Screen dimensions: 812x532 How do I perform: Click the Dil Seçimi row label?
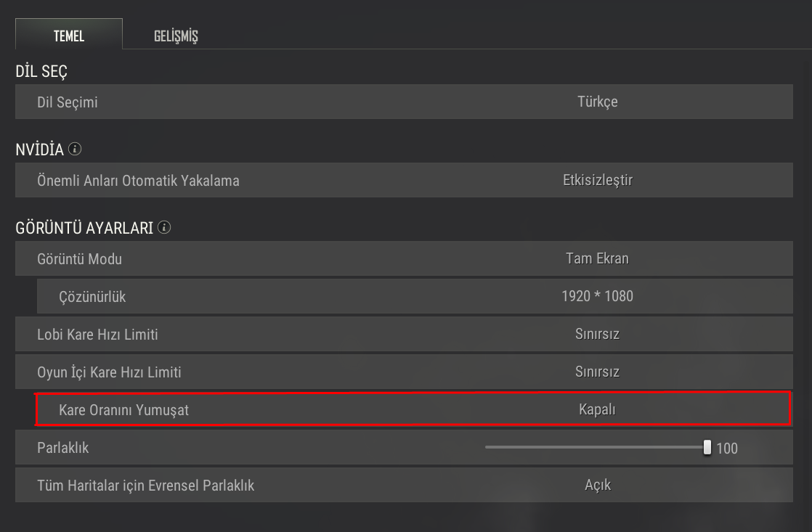[x=68, y=102]
